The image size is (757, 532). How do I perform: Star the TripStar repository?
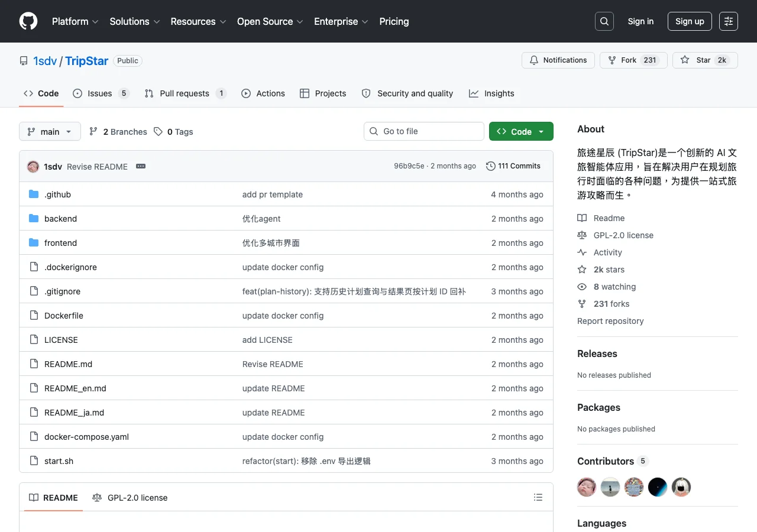(705, 60)
